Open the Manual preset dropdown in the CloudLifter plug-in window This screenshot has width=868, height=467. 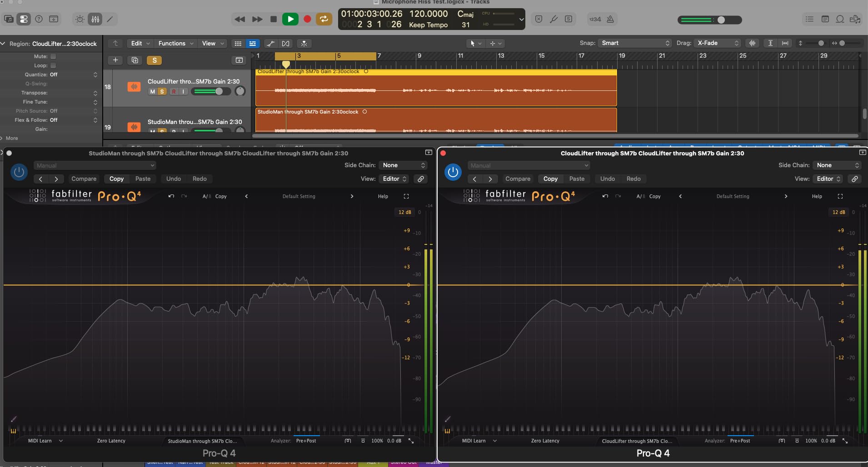point(529,165)
